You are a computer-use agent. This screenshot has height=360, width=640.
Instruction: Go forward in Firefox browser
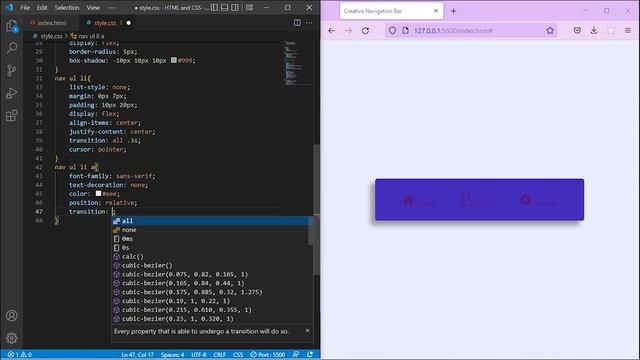[348, 31]
